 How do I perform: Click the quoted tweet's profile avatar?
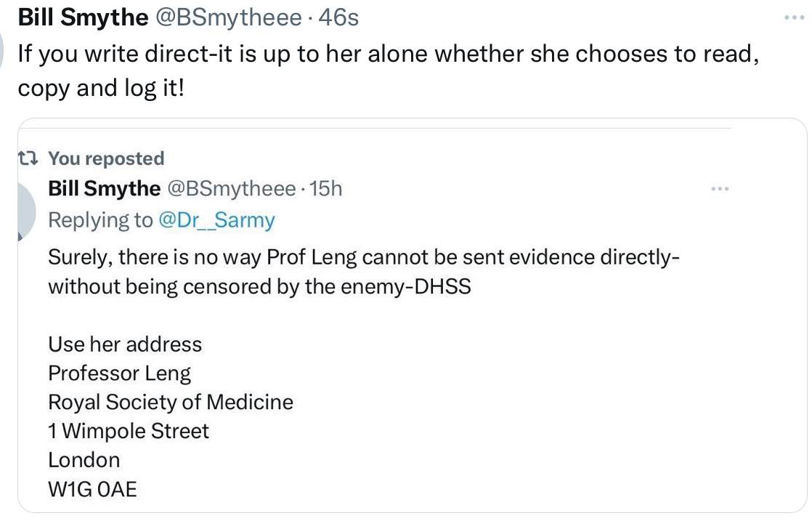click(26, 212)
